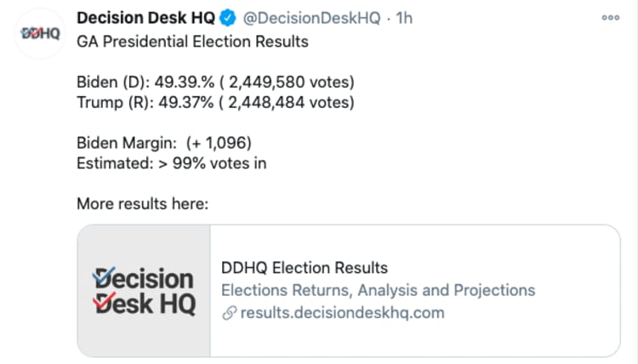Click the Trump (R) vote count line
Viewport: 638px width, 364px height.
pos(215,104)
